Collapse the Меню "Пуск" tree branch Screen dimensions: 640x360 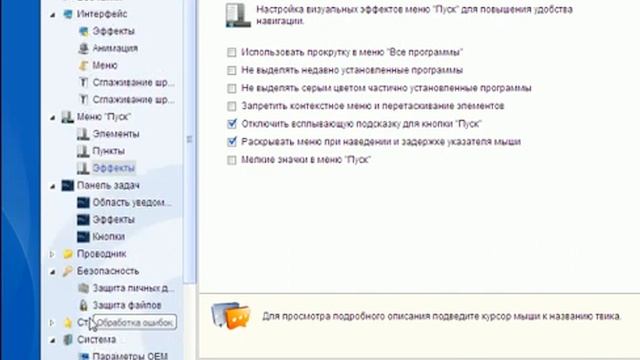tap(53, 117)
